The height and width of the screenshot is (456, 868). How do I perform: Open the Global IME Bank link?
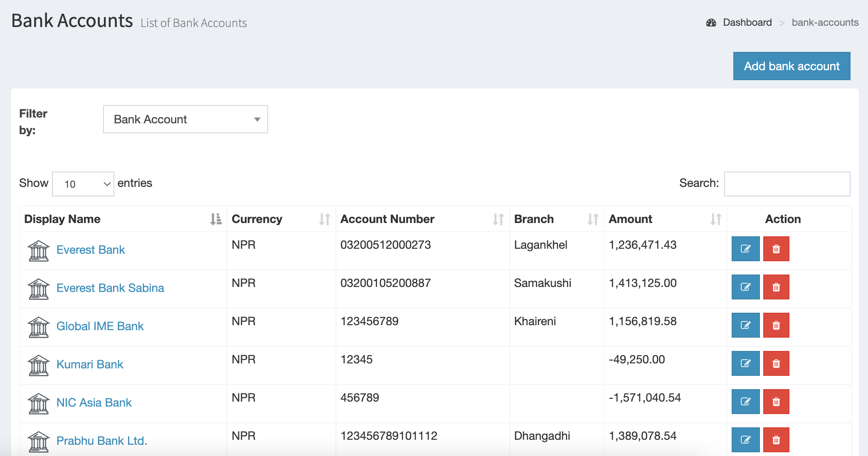100,326
